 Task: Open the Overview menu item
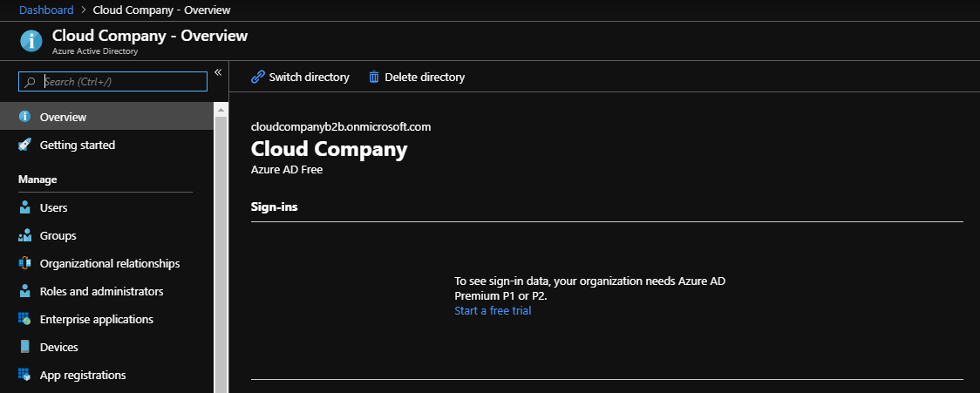click(107, 117)
